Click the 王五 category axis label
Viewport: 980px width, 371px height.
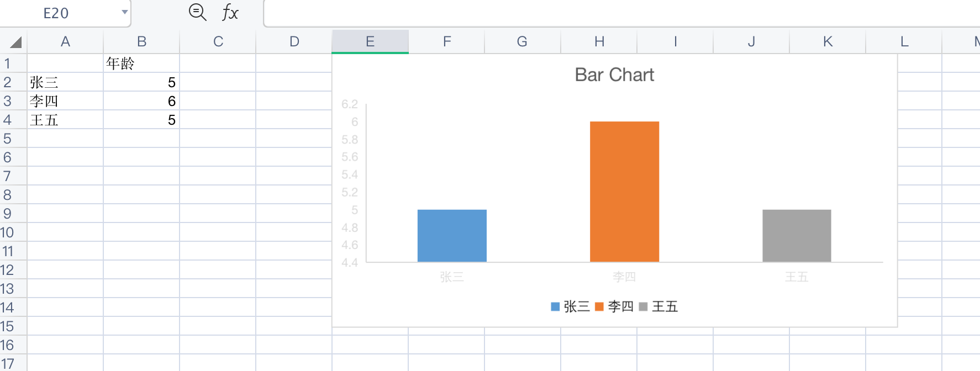[797, 277]
